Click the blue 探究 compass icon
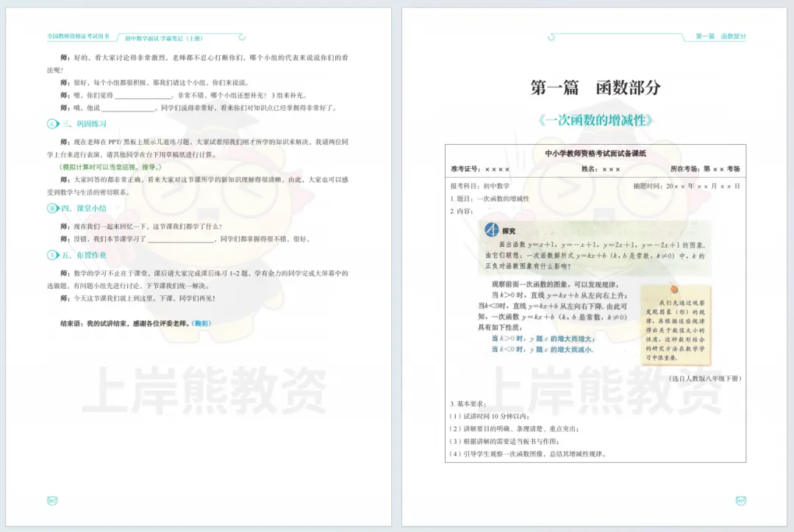Viewport: 794px width, 532px height. (x=492, y=230)
